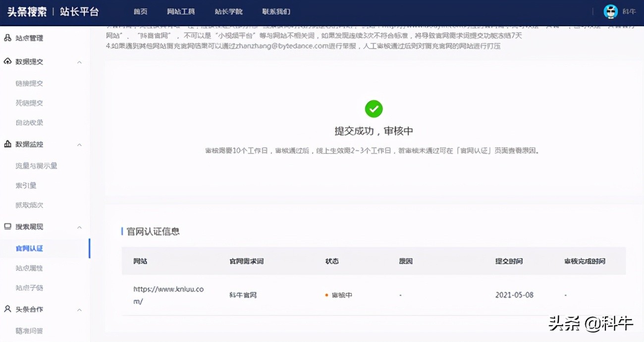Click the 数据提交 cloud upload icon

pos(7,61)
